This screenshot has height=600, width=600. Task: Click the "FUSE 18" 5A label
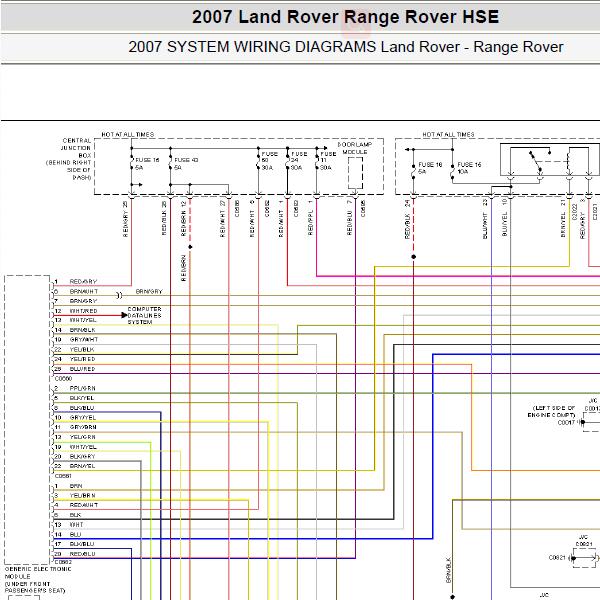coord(430,168)
